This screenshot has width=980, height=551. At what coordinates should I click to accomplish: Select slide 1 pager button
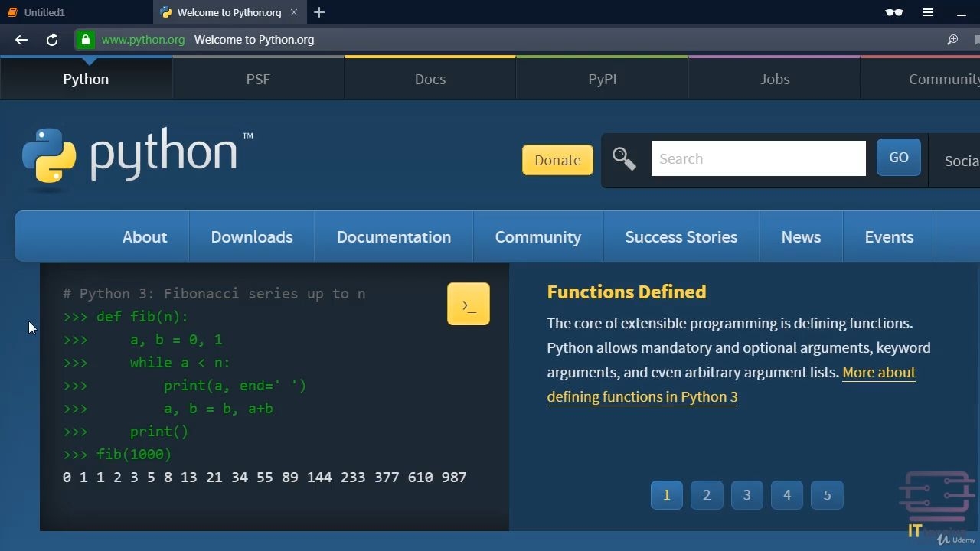click(667, 495)
